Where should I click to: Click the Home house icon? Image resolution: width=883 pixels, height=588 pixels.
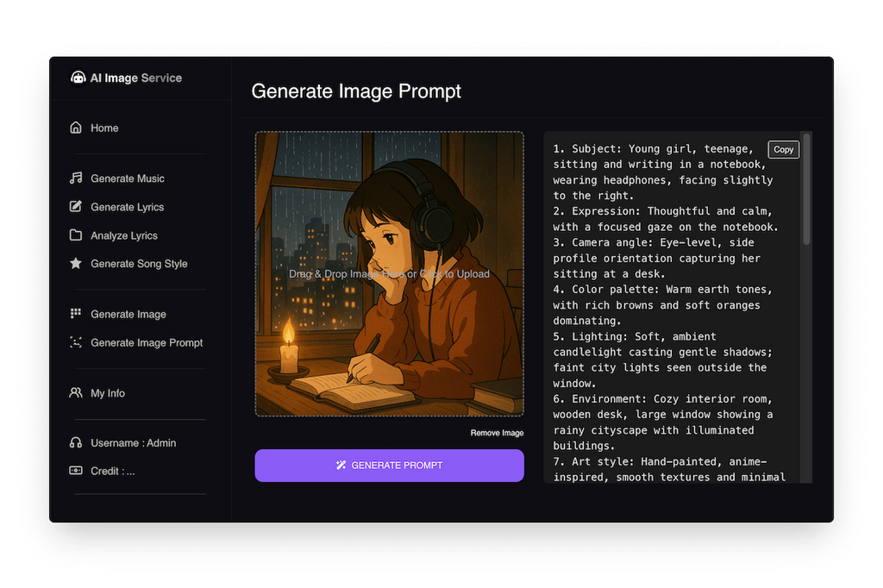76,128
